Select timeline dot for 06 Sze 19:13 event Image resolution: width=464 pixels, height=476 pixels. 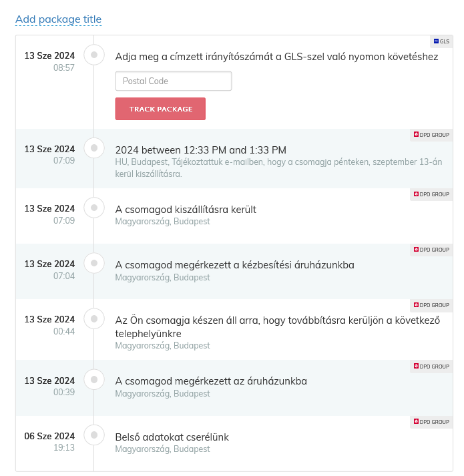(94, 435)
